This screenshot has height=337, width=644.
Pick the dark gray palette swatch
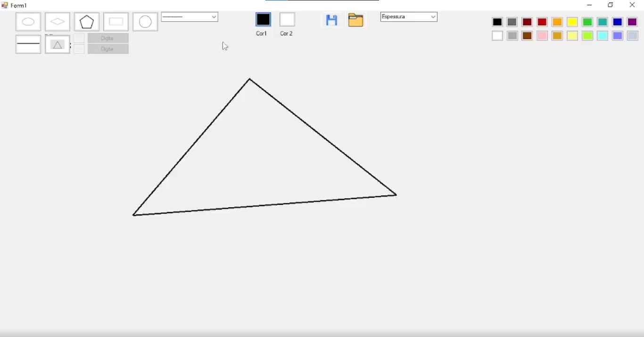click(512, 22)
